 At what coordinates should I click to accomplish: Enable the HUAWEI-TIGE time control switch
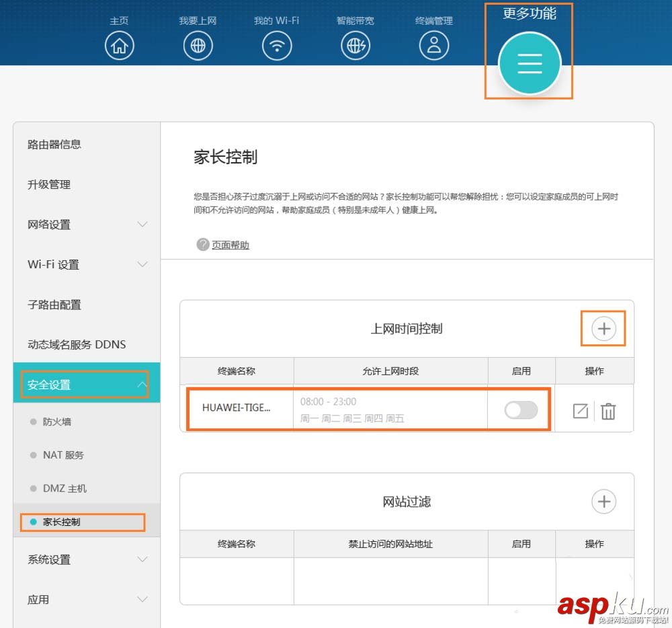pyautogui.click(x=521, y=411)
